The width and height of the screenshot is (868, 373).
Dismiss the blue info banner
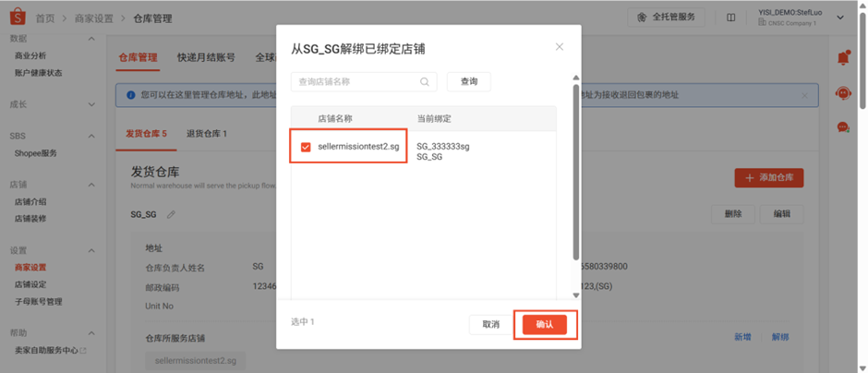coord(804,95)
